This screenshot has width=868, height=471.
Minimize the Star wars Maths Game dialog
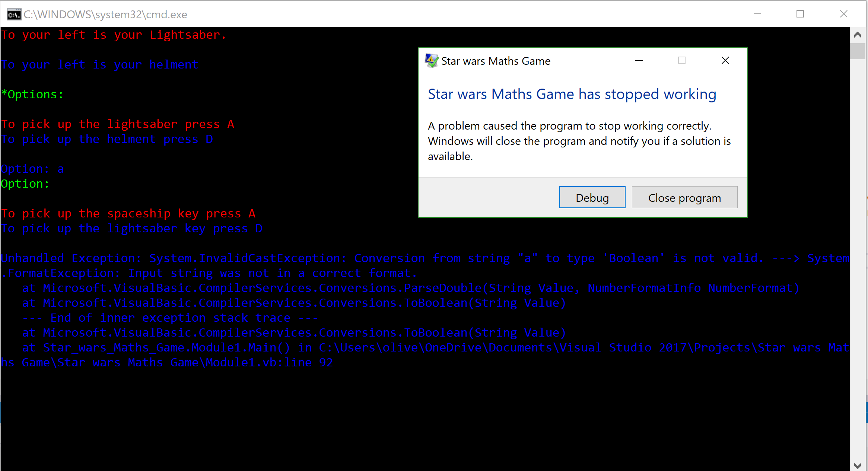tap(639, 60)
